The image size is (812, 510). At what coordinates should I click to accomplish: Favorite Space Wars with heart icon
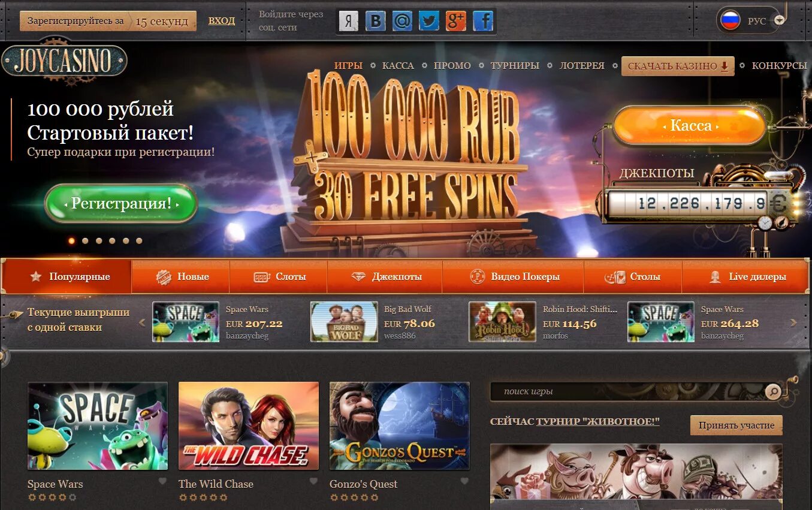162,481
